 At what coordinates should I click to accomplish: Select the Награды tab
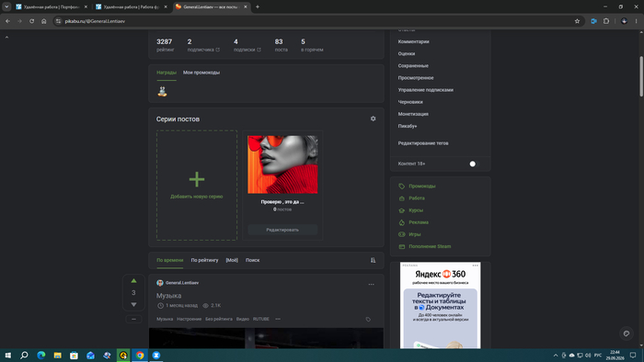[x=167, y=73]
